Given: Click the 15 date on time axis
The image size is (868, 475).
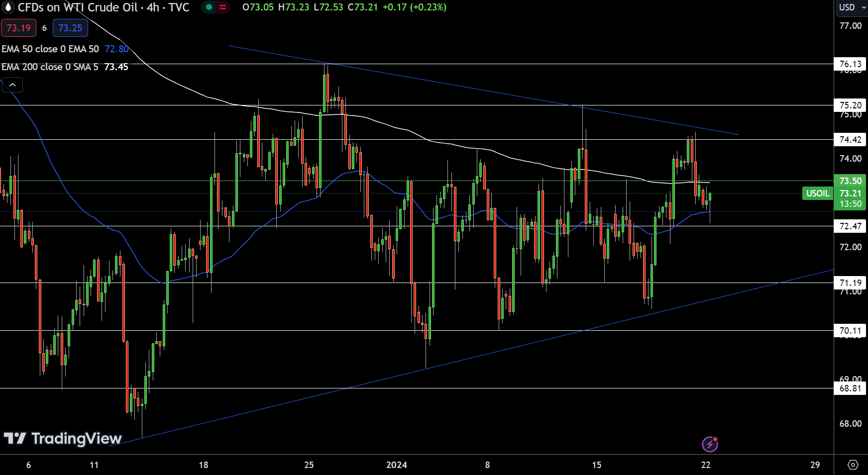Looking at the screenshot, I should tap(596, 465).
